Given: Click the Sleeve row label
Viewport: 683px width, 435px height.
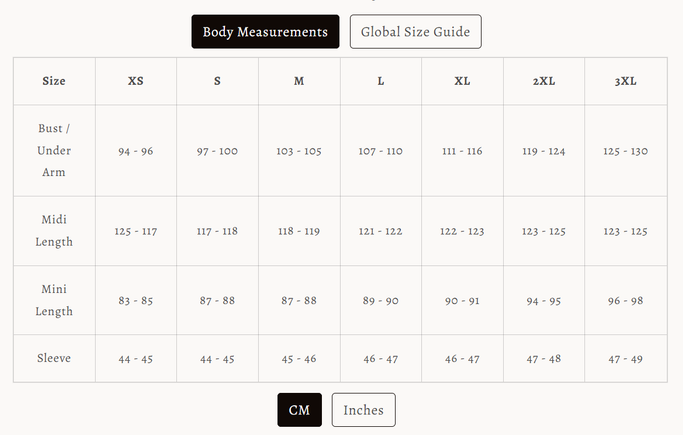Looking at the screenshot, I should point(54,358).
